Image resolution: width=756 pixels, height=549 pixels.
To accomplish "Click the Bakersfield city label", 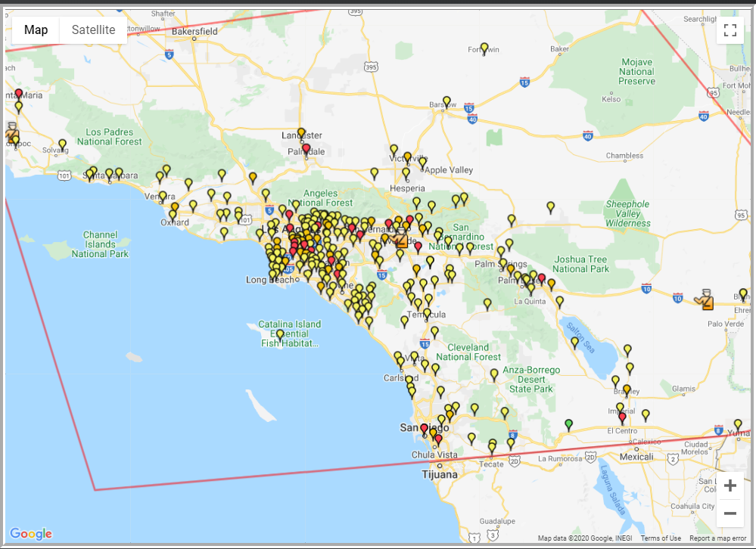I will coord(194,31).
